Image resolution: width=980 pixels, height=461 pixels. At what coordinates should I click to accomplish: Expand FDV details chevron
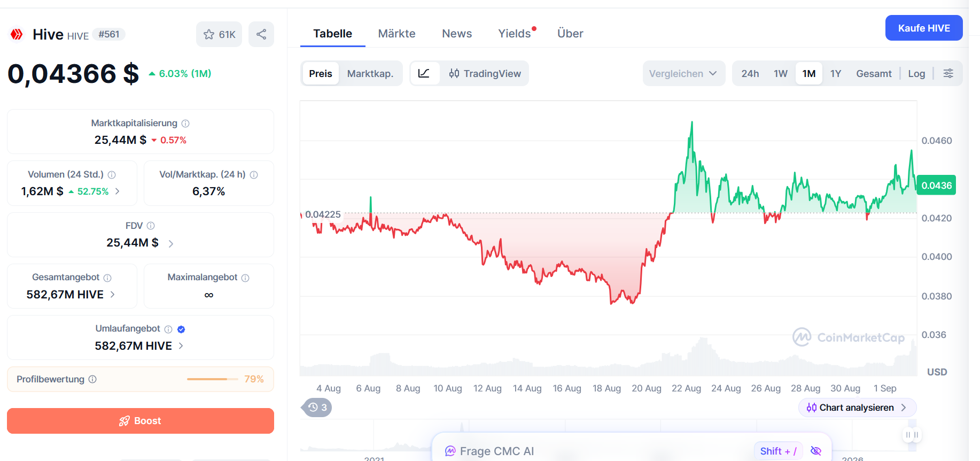[x=171, y=244]
